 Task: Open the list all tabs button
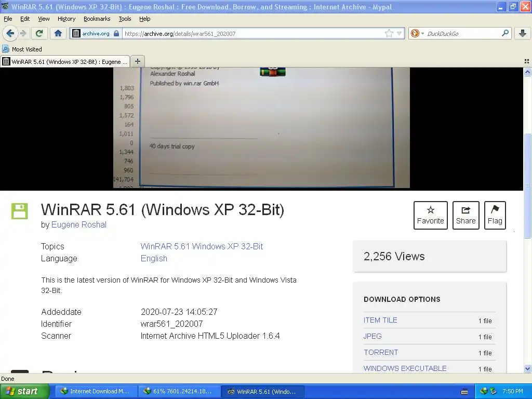click(x=527, y=61)
